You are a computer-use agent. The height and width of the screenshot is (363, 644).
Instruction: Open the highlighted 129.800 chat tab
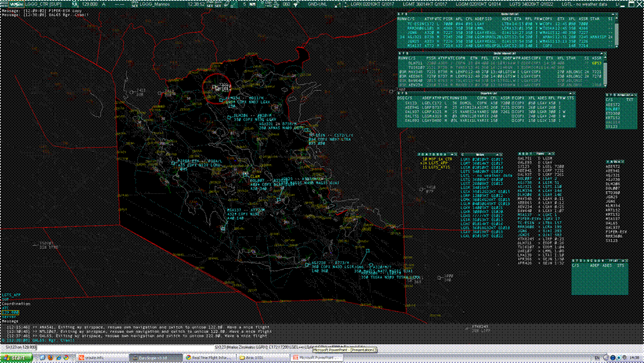point(10,312)
